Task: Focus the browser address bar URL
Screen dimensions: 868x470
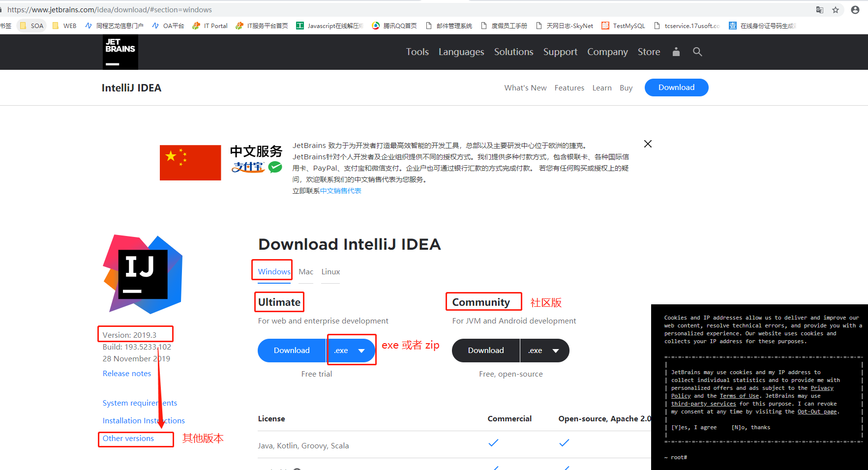Action: 110,10
